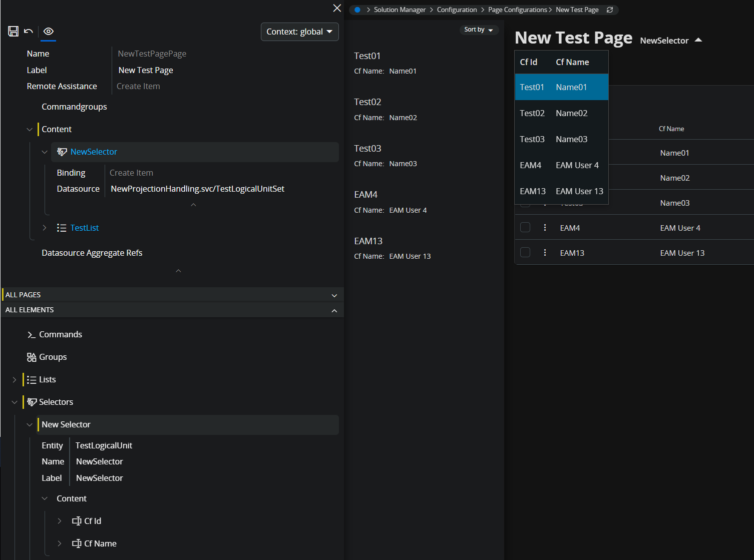
Task: Click the Save icon in the toolbar
Action: click(13, 31)
